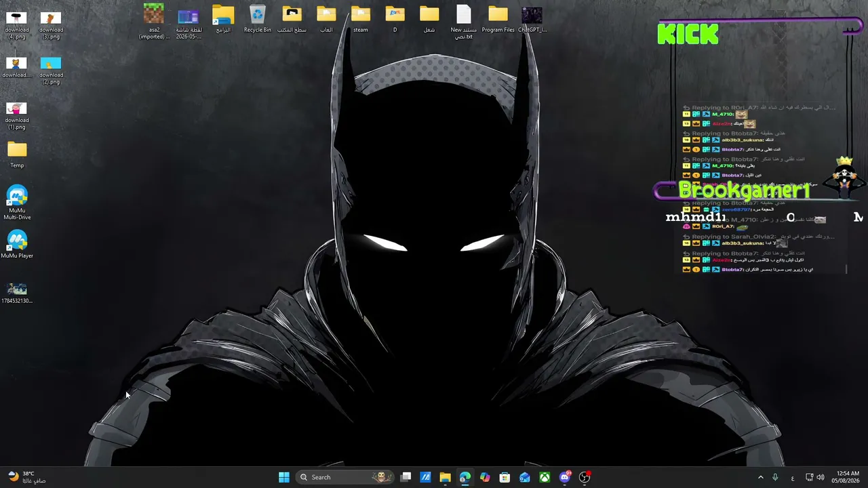Select the MuMu Multi-Drive shortcut
This screenshot has height=488, width=868.
tap(17, 203)
